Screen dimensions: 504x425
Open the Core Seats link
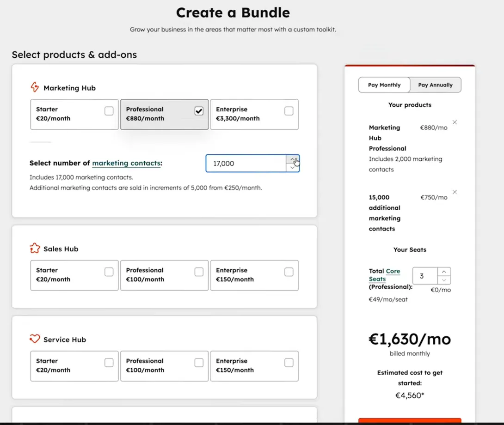pos(384,275)
